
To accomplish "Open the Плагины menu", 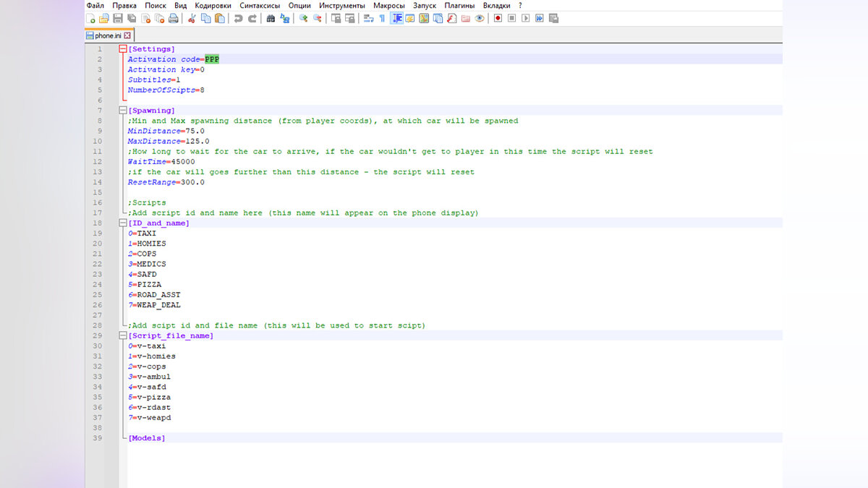I will tap(459, 5).
